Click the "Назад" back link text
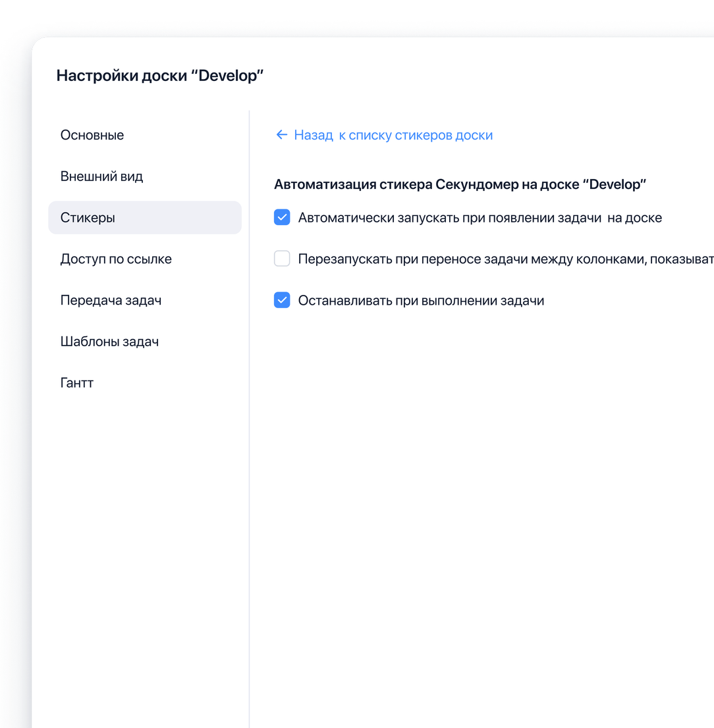This screenshot has height=728, width=714. point(315,135)
